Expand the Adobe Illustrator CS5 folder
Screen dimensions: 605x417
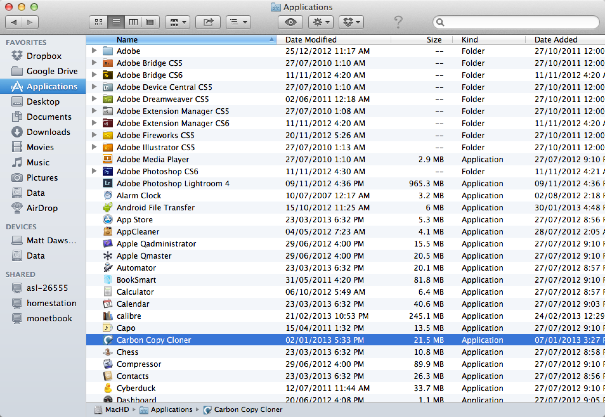pyautogui.click(x=94, y=147)
